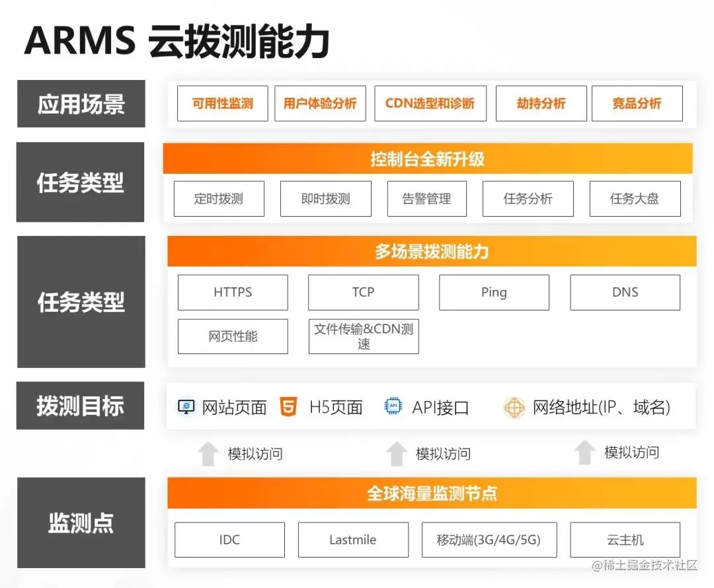
Task: Click the H5页面 text
Action: [x=336, y=408]
